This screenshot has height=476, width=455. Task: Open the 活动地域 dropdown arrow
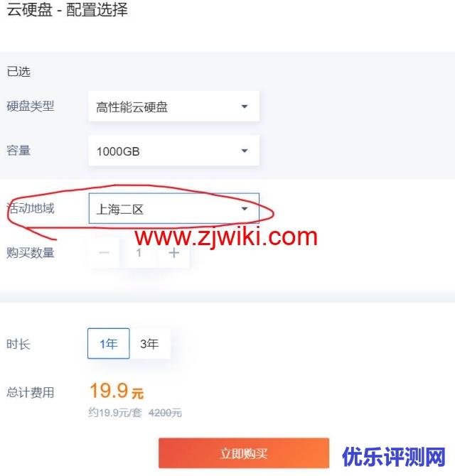click(x=244, y=209)
